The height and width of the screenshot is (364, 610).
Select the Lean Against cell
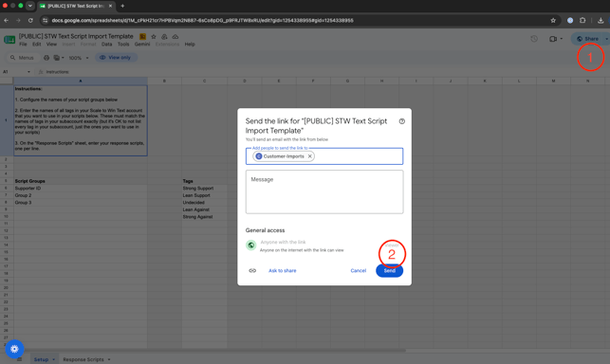tap(204, 209)
